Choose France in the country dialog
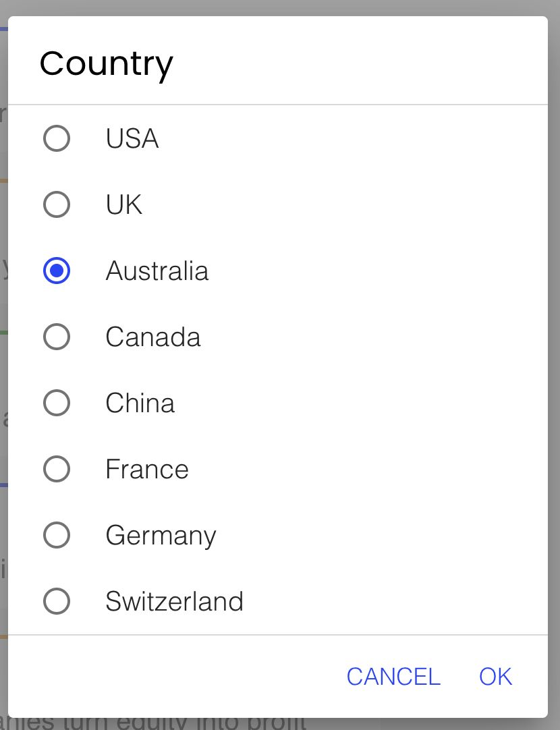This screenshot has width=560, height=730. [57, 469]
